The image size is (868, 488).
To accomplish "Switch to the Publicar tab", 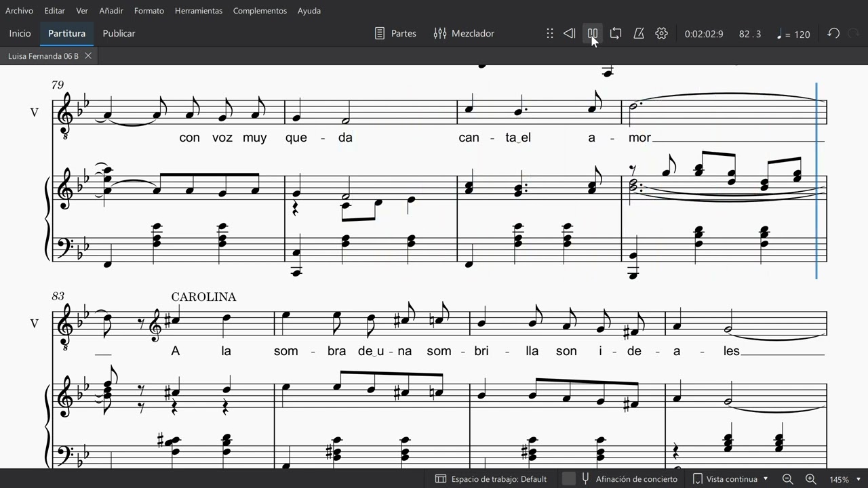I will pos(119,33).
